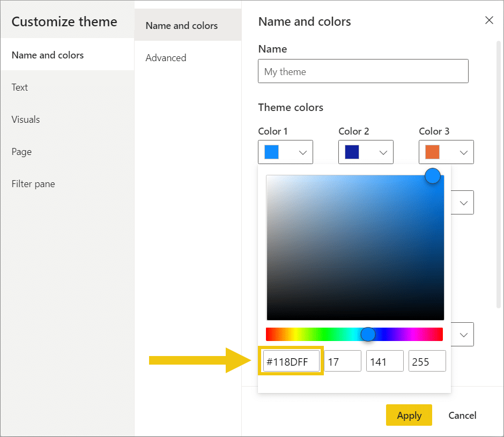Switch to the Advanced sub-tab
Viewport: 504px width, 437px height.
coord(166,57)
